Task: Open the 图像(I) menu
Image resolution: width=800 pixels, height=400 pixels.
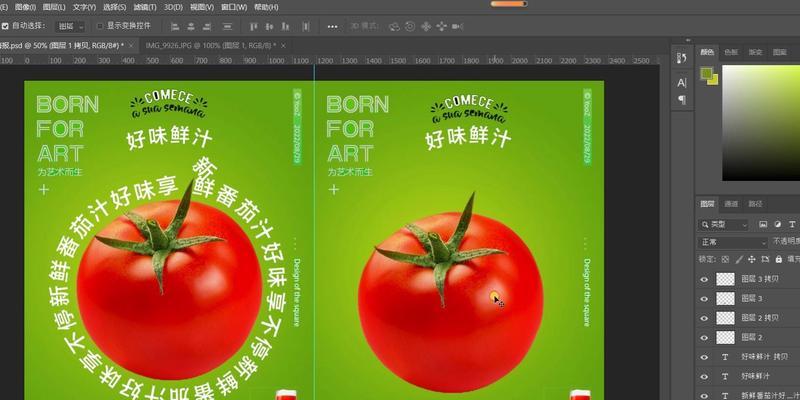Action: (26, 7)
